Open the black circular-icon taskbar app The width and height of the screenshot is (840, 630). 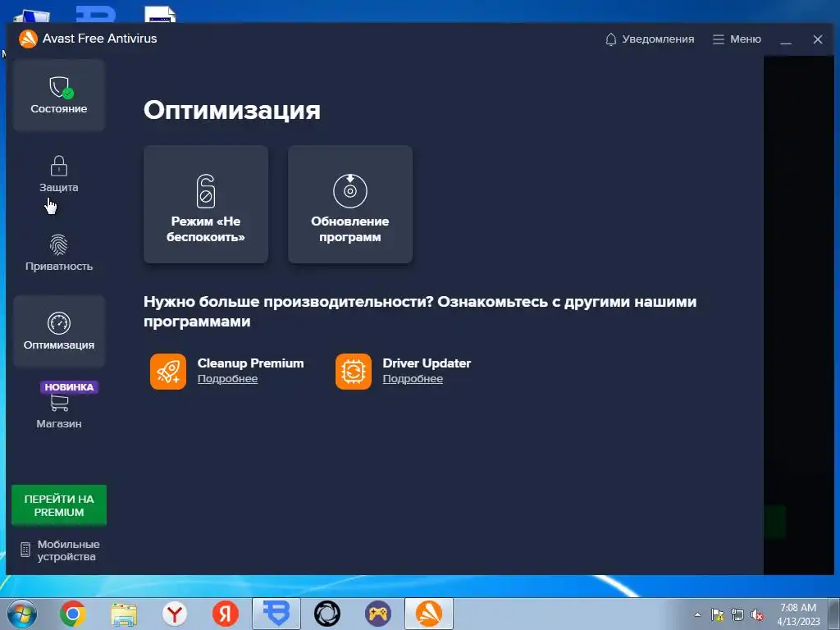point(327,614)
